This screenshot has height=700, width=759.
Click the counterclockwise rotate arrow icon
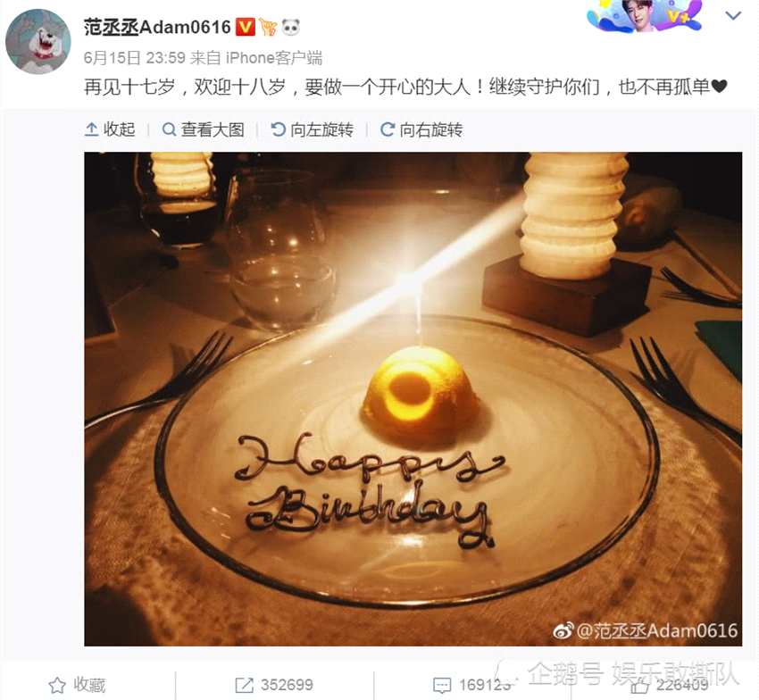[x=279, y=129]
